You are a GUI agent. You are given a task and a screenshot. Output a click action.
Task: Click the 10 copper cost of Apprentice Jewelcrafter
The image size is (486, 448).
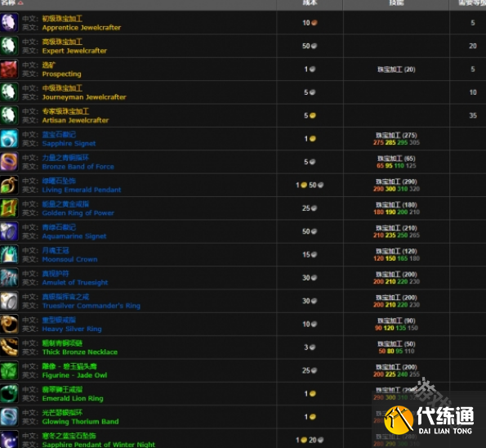310,23
